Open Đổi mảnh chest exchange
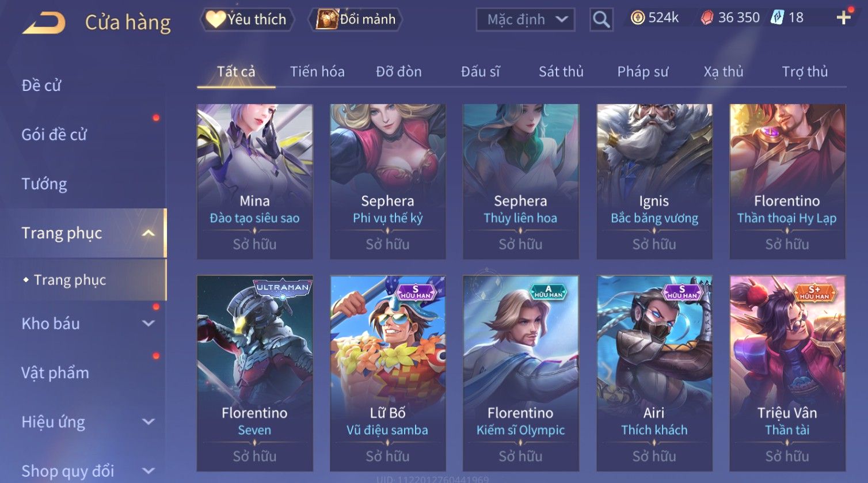The image size is (868, 483). 356,20
